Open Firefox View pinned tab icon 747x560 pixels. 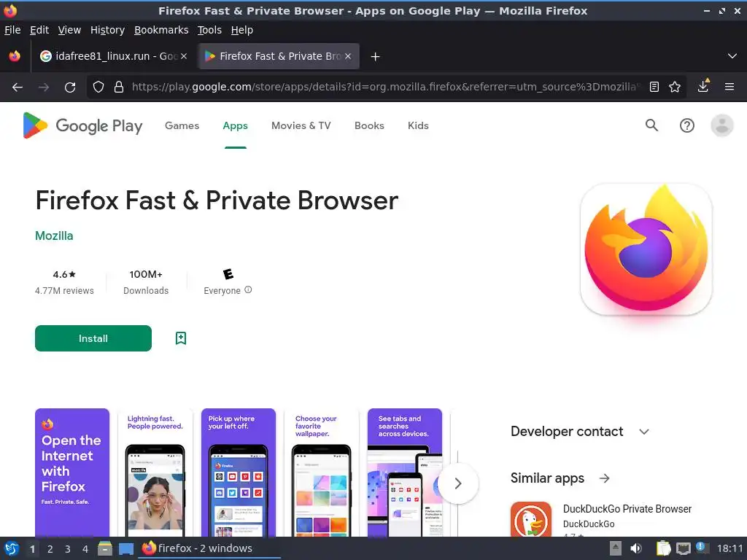coord(15,56)
